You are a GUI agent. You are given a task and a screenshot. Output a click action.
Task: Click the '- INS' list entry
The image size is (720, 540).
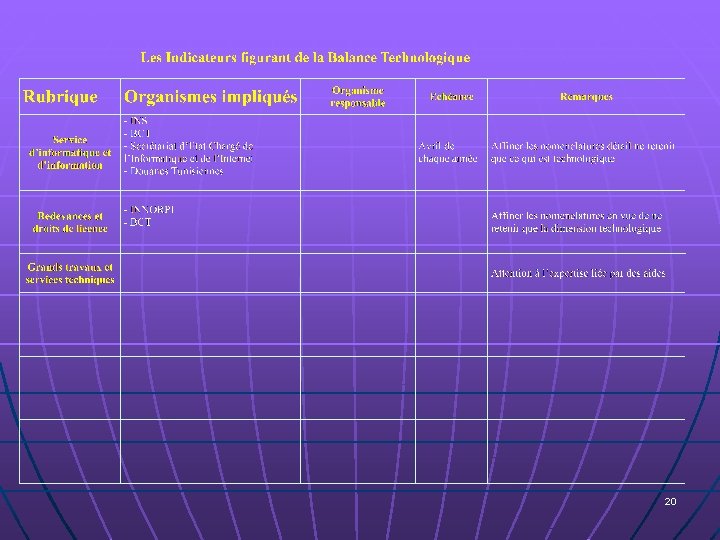(135, 121)
